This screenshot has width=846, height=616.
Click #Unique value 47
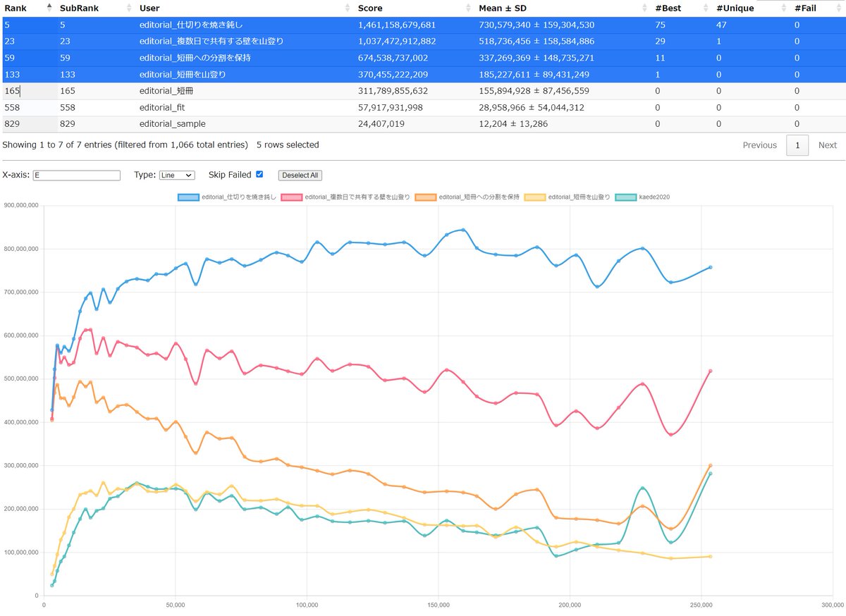point(722,25)
